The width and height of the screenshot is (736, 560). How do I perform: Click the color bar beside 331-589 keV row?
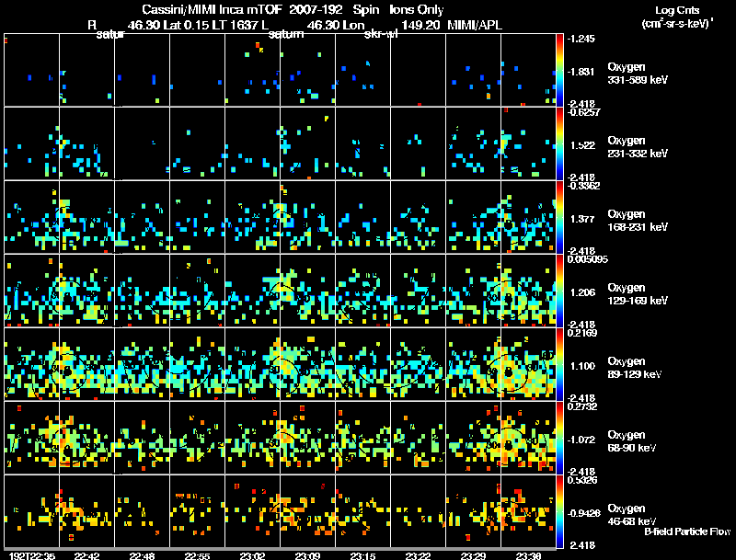pyautogui.click(x=559, y=70)
